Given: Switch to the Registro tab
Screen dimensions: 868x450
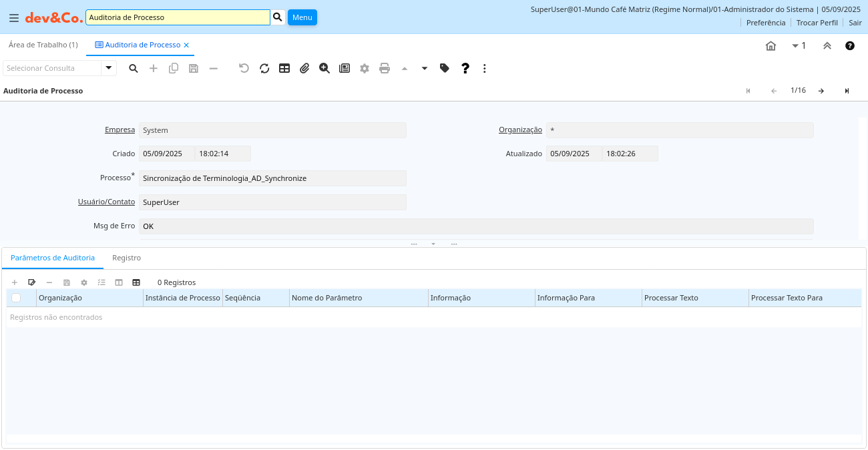Looking at the screenshot, I should [x=126, y=258].
